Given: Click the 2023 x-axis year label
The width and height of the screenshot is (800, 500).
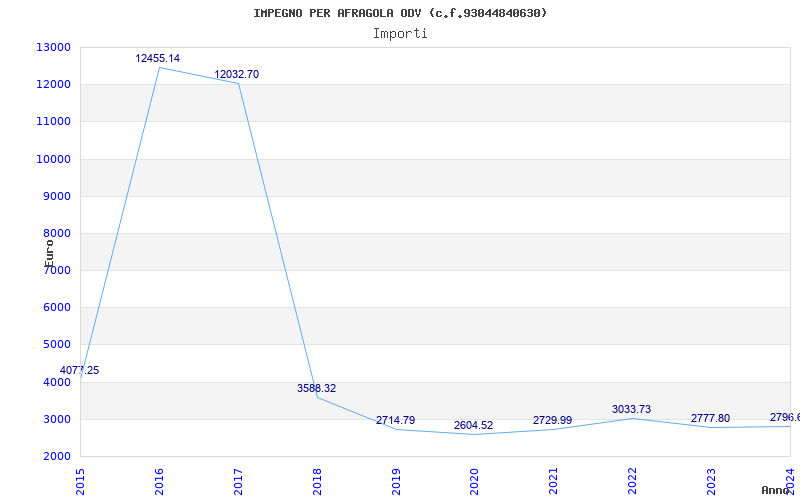Looking at the screenshot, I should [x=711, y=481].
